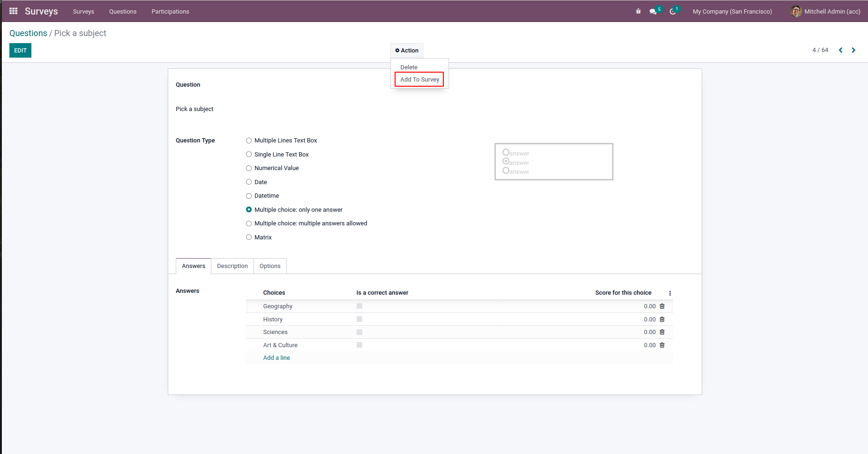Select the Matrix question type

pos(249,238)
